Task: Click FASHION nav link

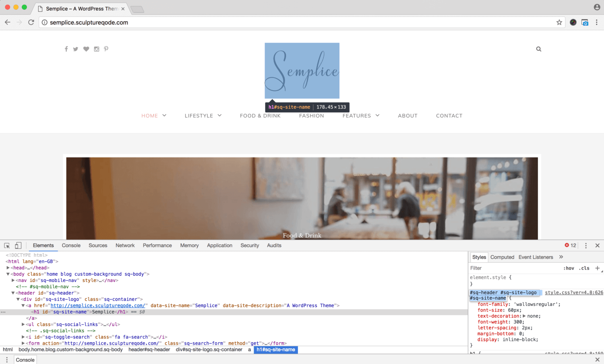Action: 312,116
